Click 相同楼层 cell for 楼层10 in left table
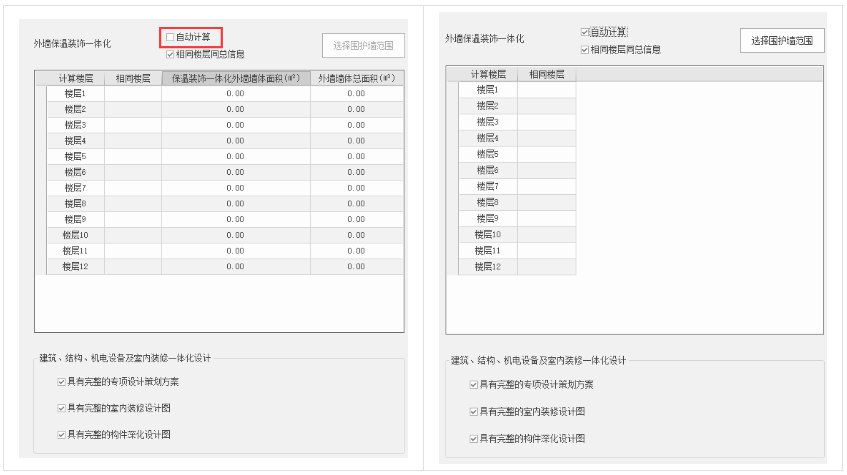Screen dimensions: 847x475 (x=133, y=235)
